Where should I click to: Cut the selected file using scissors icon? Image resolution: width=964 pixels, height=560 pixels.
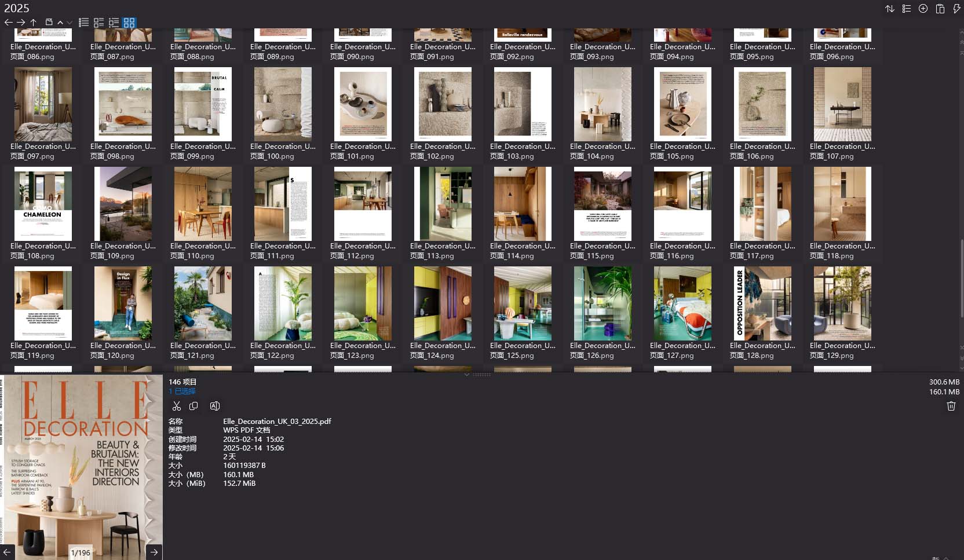tap(177, 405)
